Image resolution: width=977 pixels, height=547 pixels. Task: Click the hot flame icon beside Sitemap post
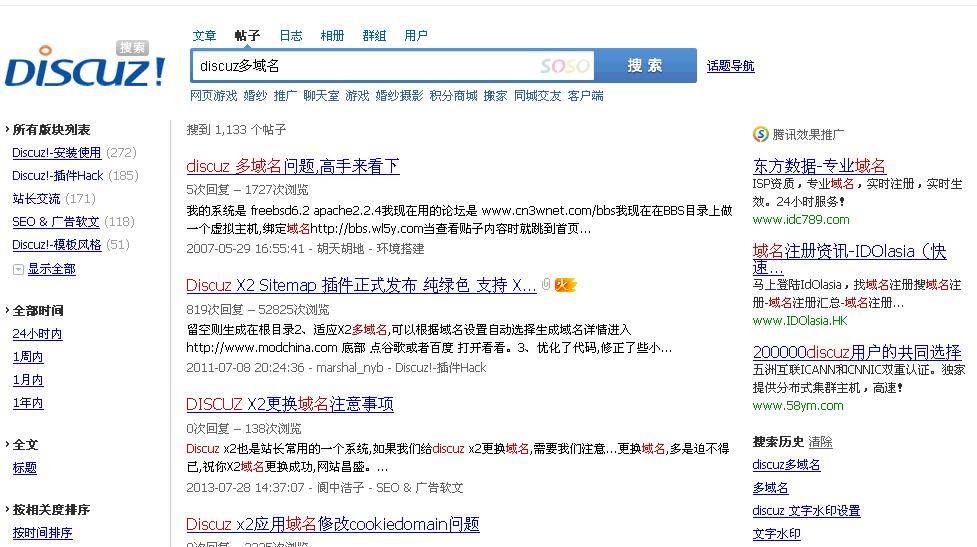[565, 285]
